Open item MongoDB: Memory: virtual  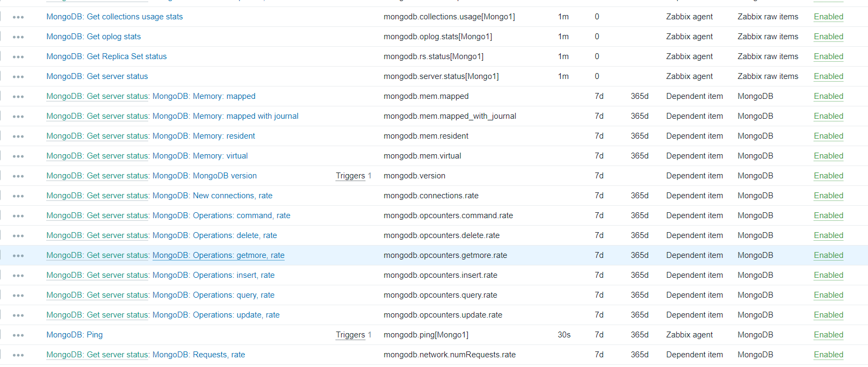(200, 156)
